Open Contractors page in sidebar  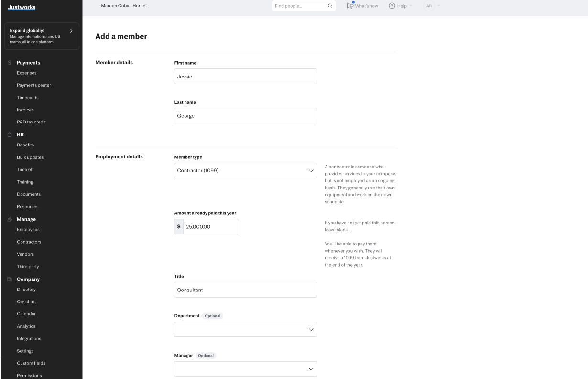click(x=29, y=242)
